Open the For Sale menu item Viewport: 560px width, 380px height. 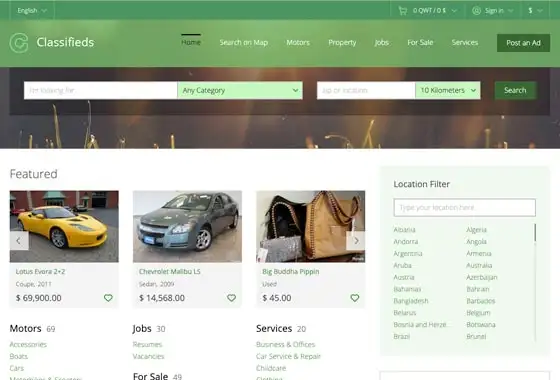click(420, 42)
